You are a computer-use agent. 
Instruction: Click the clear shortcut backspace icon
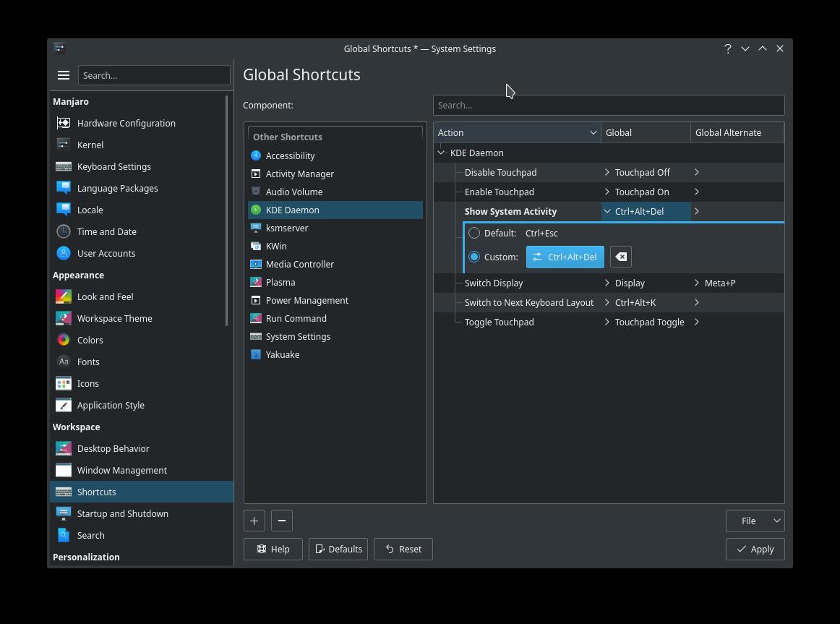(621, 257)
